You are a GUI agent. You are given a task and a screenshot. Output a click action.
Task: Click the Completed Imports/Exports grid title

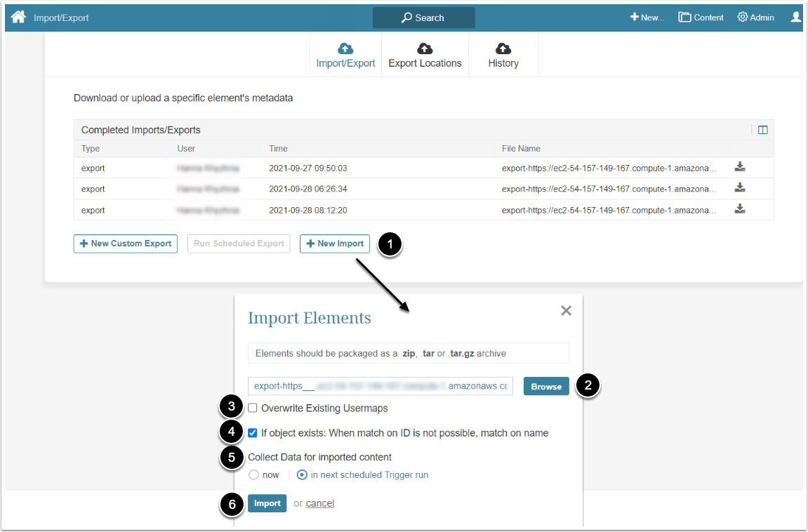(140, 130)
